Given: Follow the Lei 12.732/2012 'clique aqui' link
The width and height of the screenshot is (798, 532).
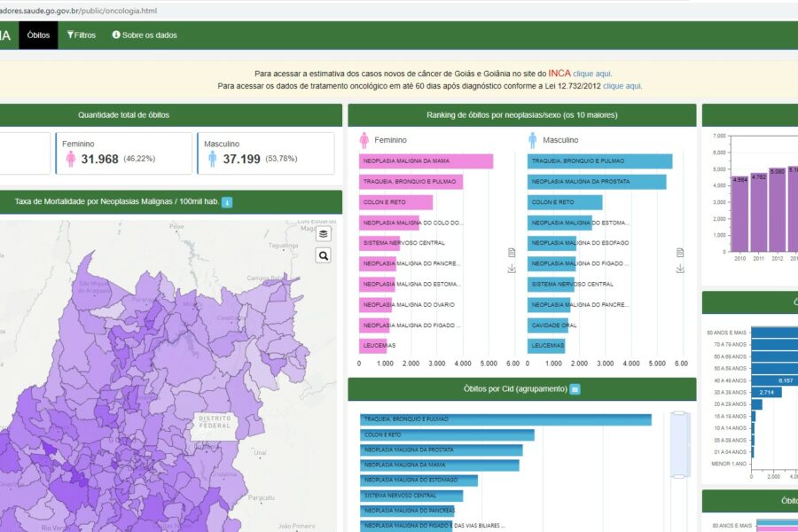Looking at the screenshot, I should point(622,86).
